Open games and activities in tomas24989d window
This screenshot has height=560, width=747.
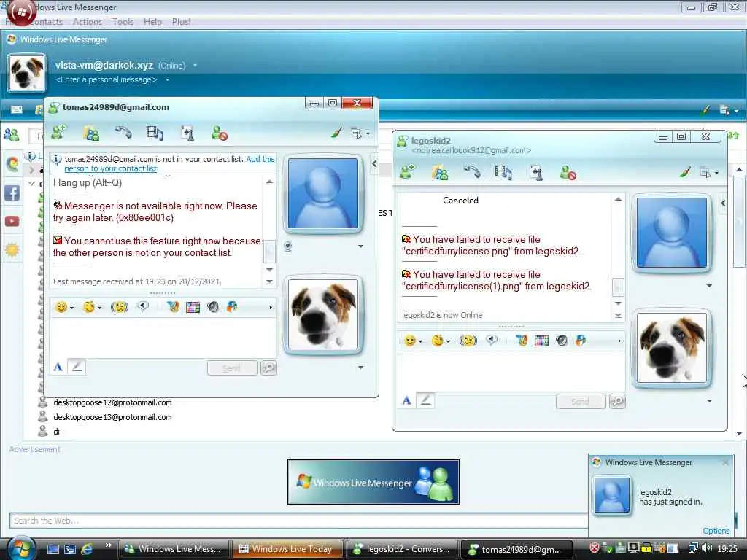pyautogui.click(x=187, y=133)
